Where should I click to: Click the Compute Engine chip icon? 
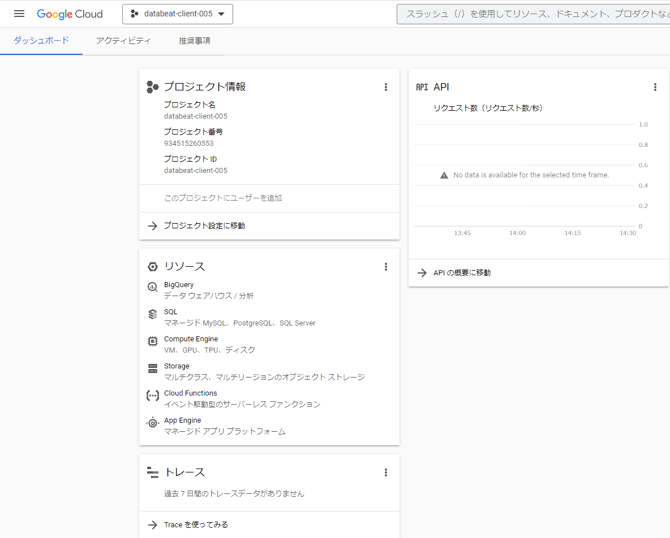(x=153, y=341)
